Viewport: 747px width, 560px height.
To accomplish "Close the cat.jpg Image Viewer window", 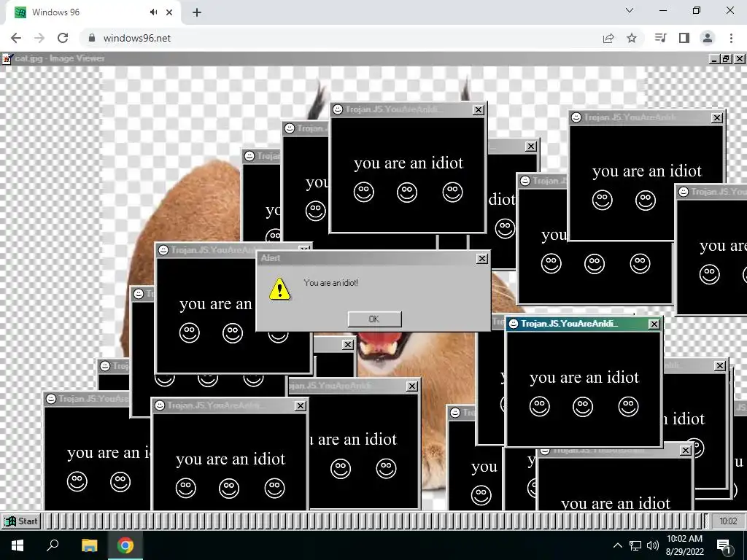I will [740, 59].
